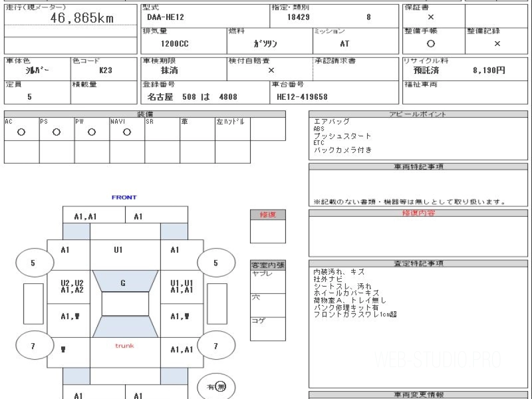The width and height of the screenshot is (532, 399).
Task: Click the ヤブレ interior lining cell
Action: 268,282
